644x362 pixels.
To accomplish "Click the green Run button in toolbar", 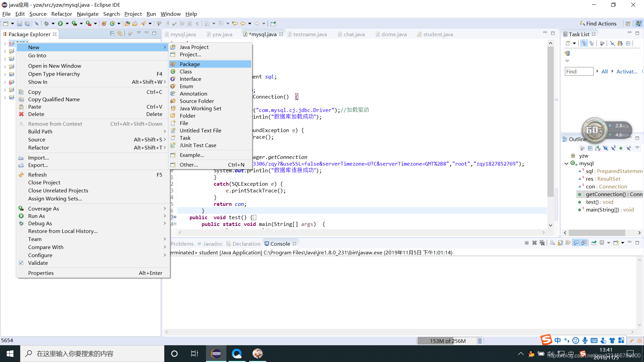I will tap(60, 23).
